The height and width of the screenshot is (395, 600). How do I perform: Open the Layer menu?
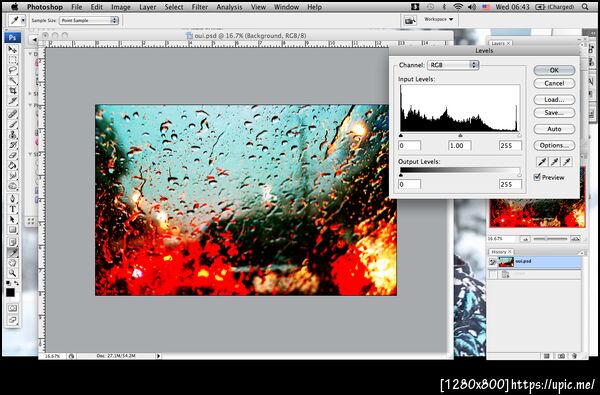point(147,7)
